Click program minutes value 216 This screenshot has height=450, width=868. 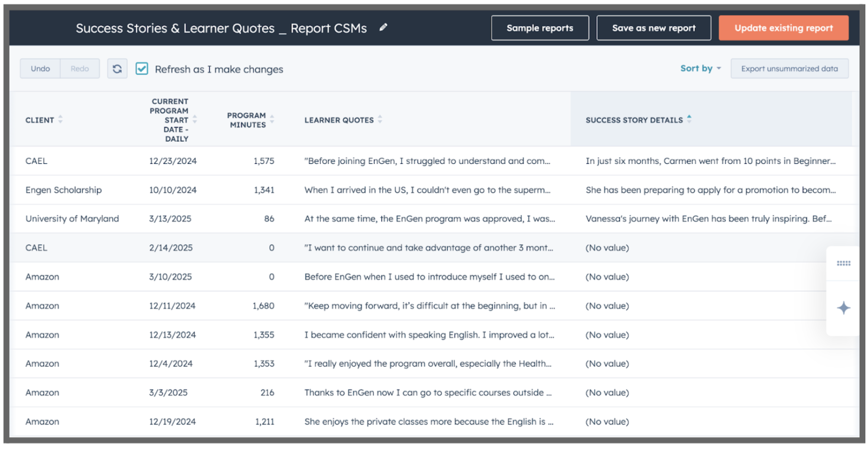268,393
